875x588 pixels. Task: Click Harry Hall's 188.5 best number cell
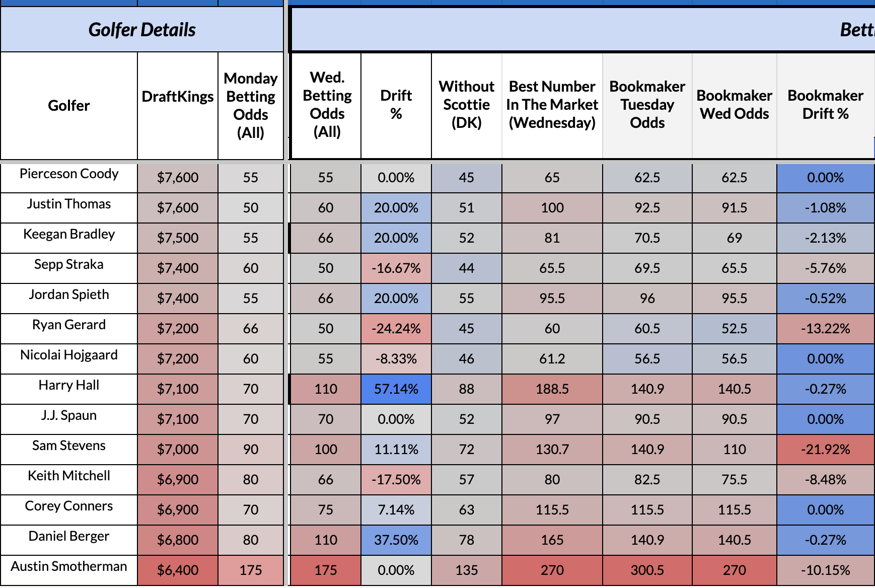tap(552, 389)
